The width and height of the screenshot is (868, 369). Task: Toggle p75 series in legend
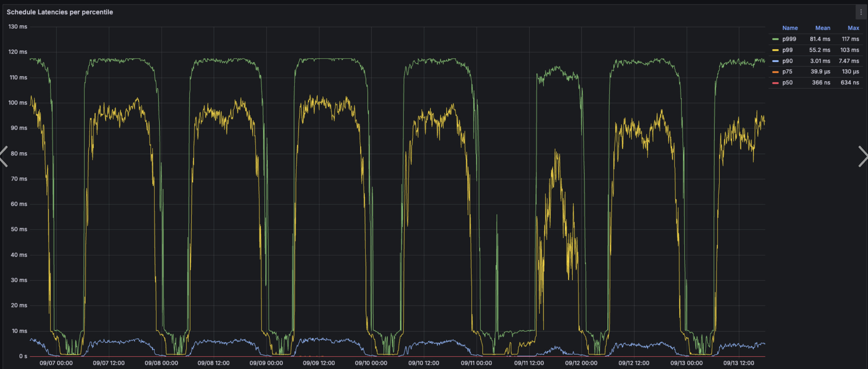788,71
